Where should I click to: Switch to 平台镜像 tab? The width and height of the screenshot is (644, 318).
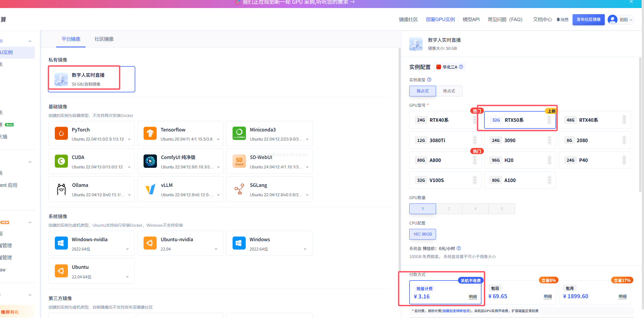(x=71, y=39)
